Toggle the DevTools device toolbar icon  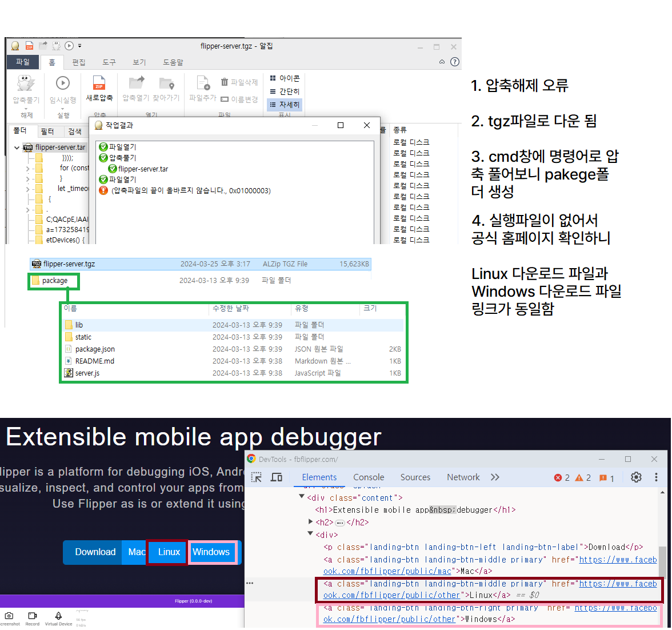tap(277, 477)
